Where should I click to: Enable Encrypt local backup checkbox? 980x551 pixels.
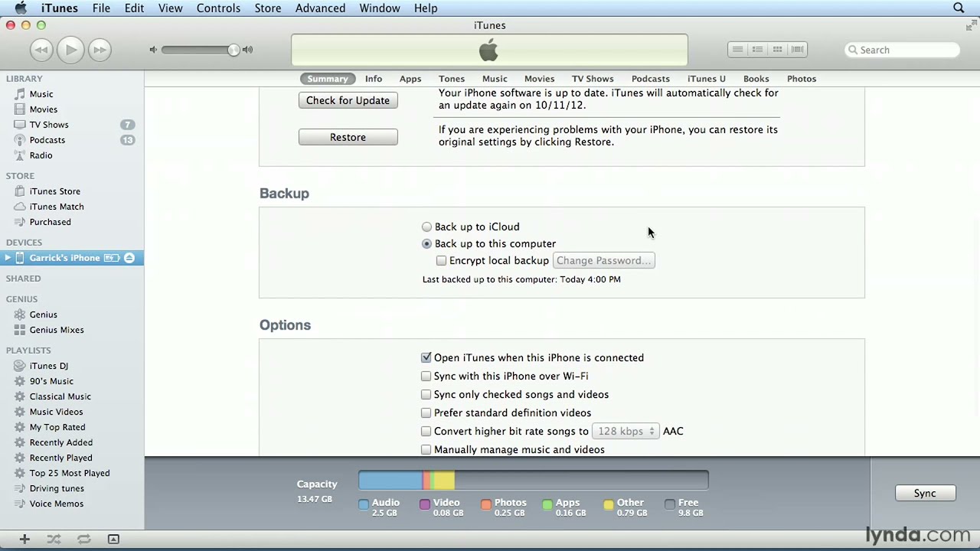coord(441,260)
